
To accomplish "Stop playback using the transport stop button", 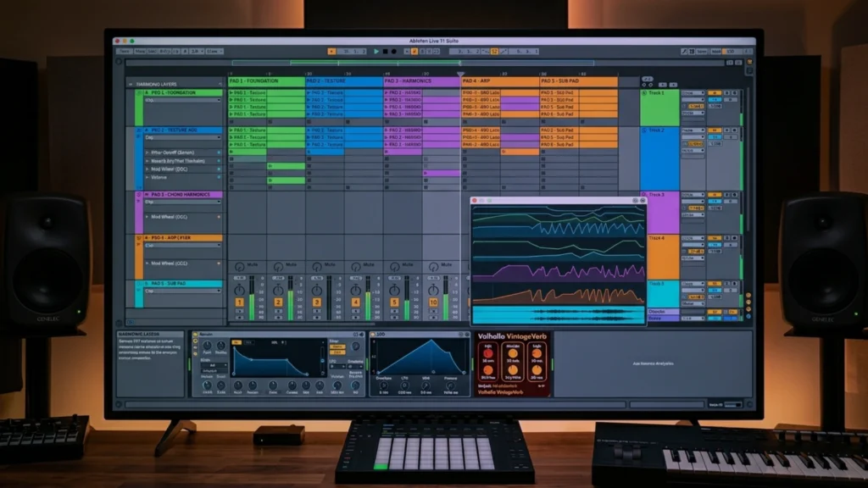I will 386,52.
